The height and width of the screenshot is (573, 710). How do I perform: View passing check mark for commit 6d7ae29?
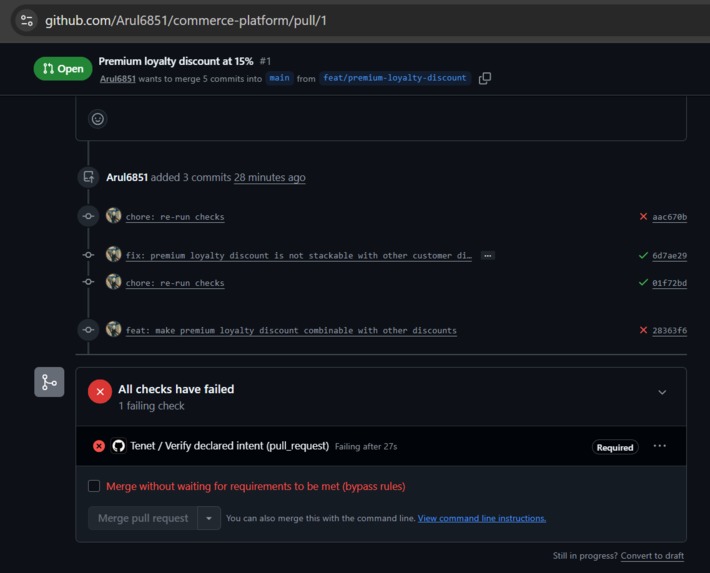click(643, 255)
